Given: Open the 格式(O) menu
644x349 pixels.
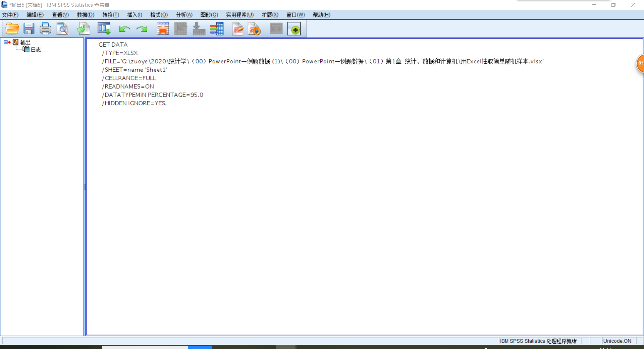Looking at the screenshot, I should coord(159,15).
